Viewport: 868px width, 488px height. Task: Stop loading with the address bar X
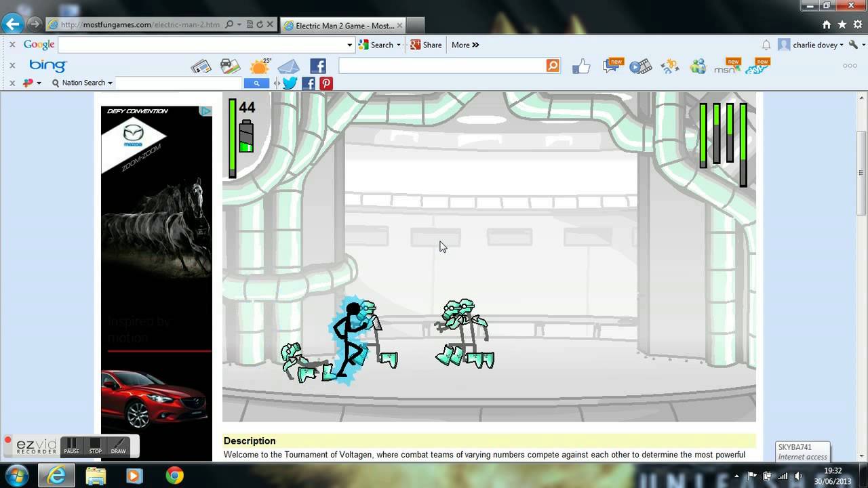pos(270,24)
